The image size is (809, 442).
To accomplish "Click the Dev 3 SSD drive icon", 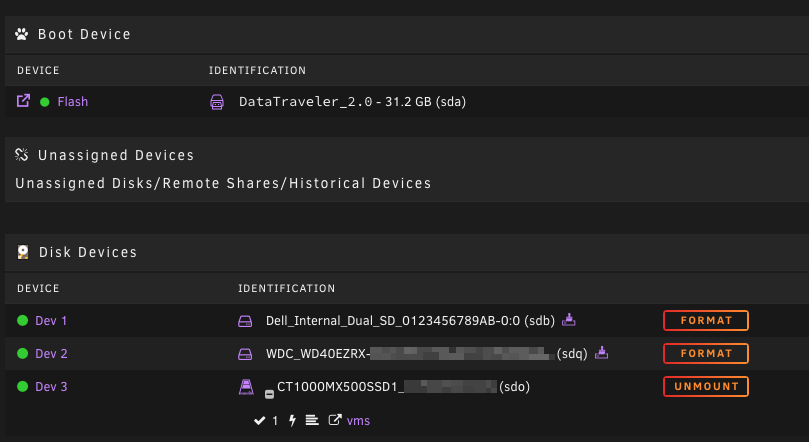I will pyautogui.click(x=246, y=387).
